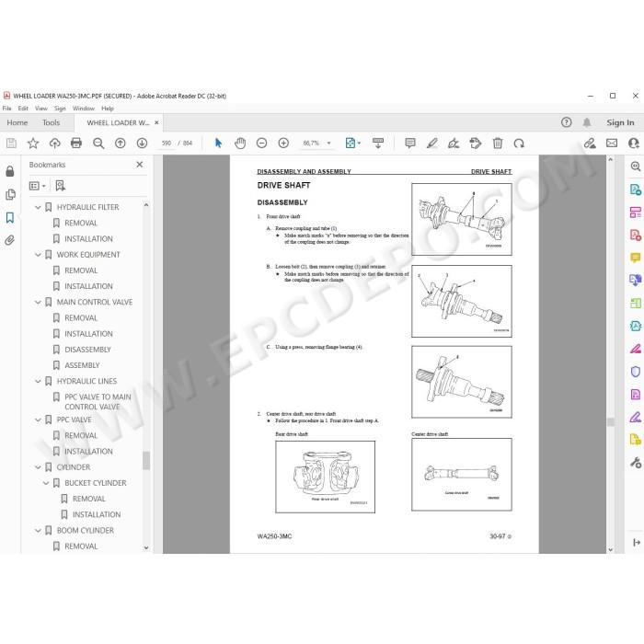
Task: Add a comment sticky note icon
Action: 410,143
